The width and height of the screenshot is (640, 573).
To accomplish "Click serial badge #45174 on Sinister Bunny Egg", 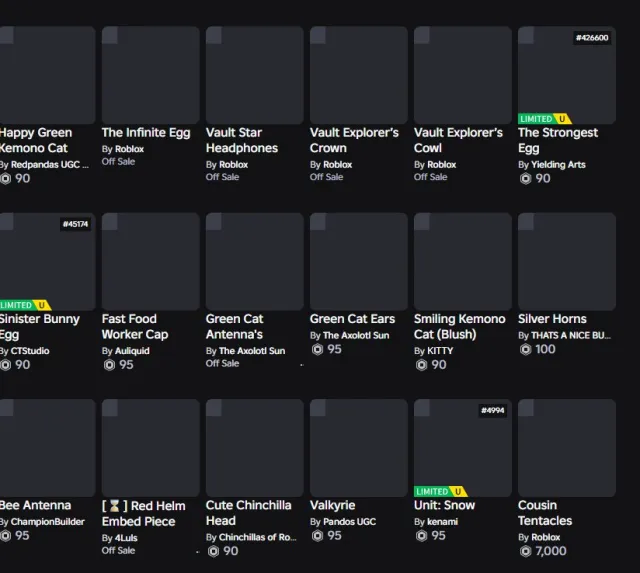I will [76, 224].
